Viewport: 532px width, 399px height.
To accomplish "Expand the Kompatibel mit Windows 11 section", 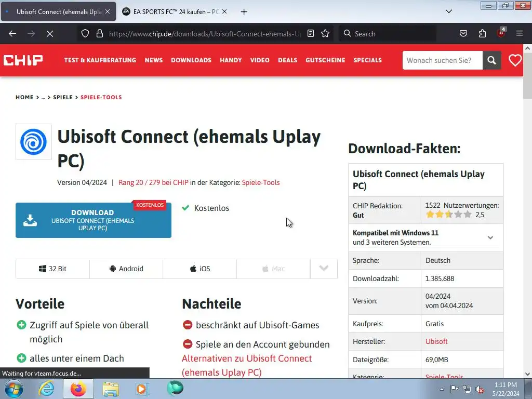I will (x=490, y=237).
